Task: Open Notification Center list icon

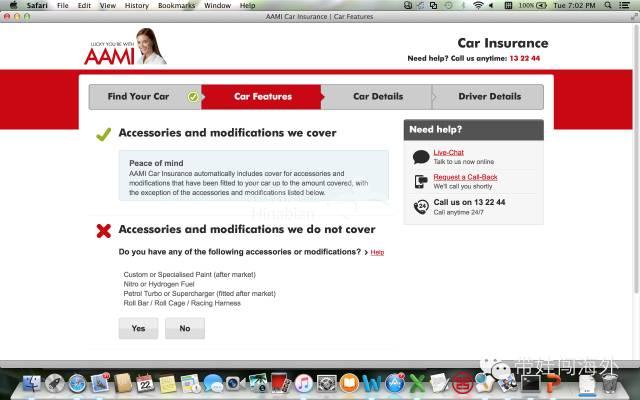Action: tap(624, 5)
